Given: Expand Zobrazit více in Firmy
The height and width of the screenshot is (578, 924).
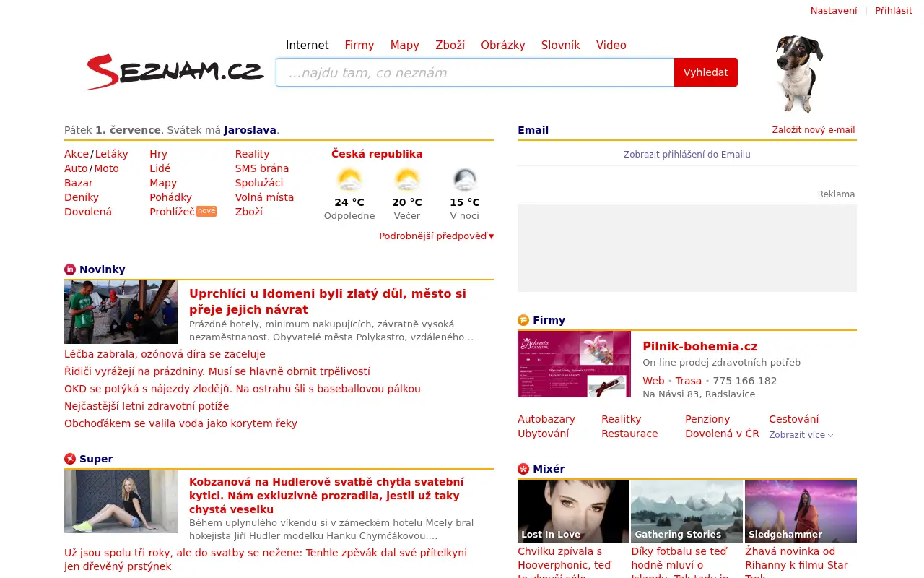Looking at the screenshot, I should pyautogui.click(x=801, y=435).
